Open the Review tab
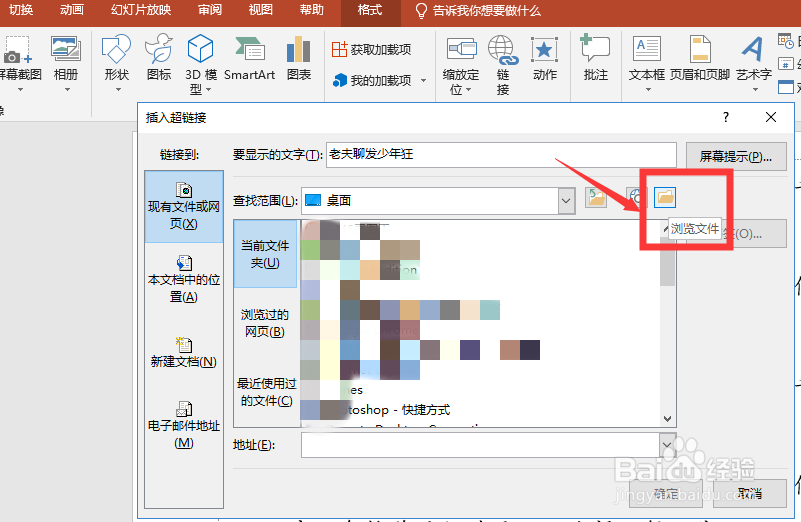Image resolution: width=801 pixels, height=522 pixels. pos(210,10)
